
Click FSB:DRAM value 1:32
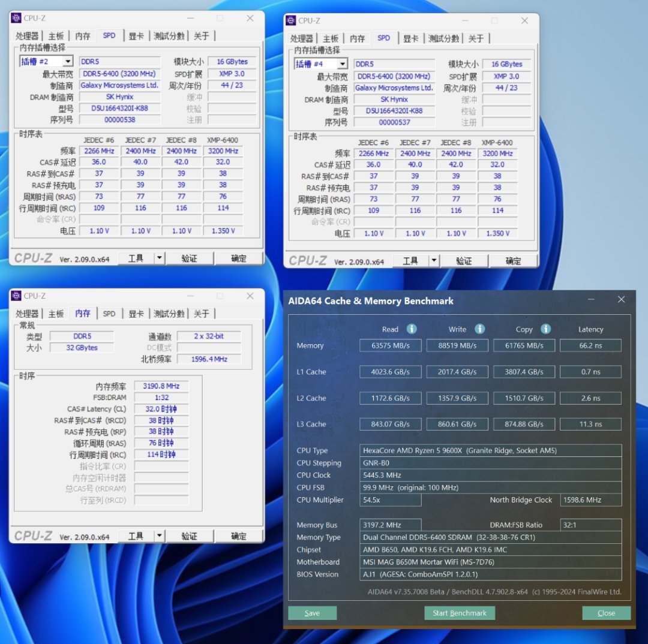point(161,398)
